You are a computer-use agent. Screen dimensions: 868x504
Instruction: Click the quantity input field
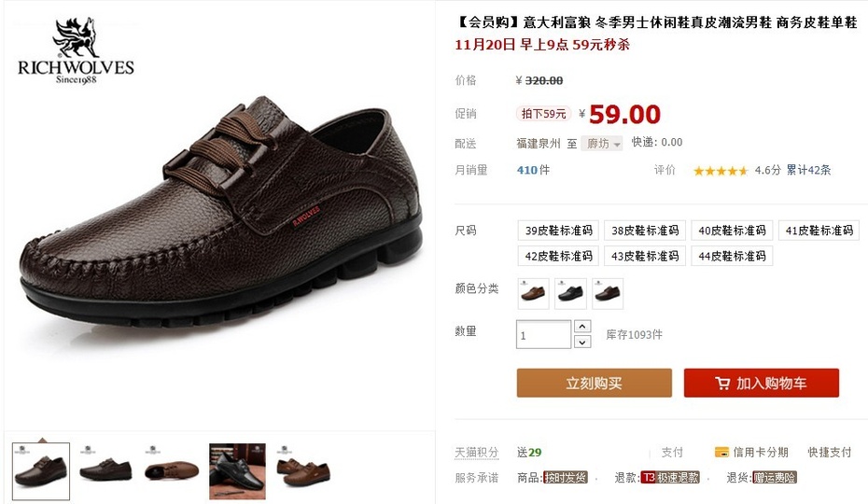543,334
